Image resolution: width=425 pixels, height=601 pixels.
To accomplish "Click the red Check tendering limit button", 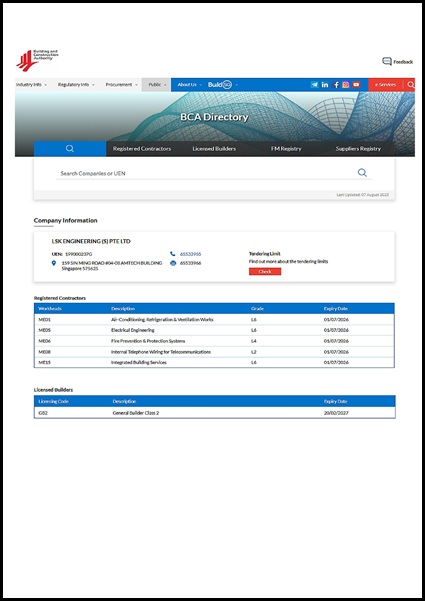I will click(265, 271).
